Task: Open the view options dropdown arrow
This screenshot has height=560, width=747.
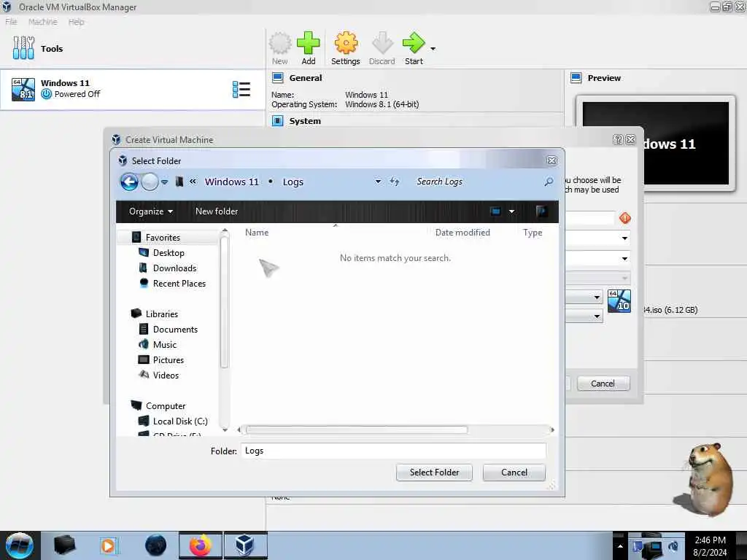Action: (x=511, y=211)
